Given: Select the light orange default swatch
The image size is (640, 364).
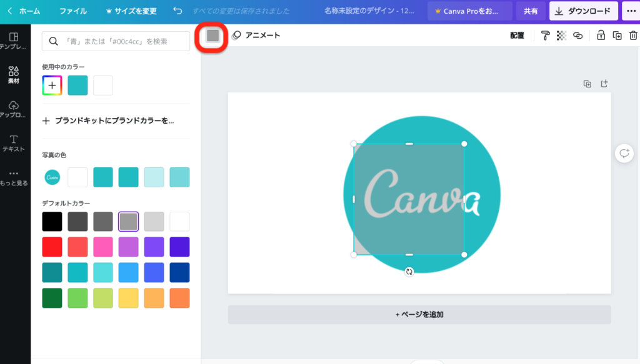Looking at the screenshot, I should point(154,298).
